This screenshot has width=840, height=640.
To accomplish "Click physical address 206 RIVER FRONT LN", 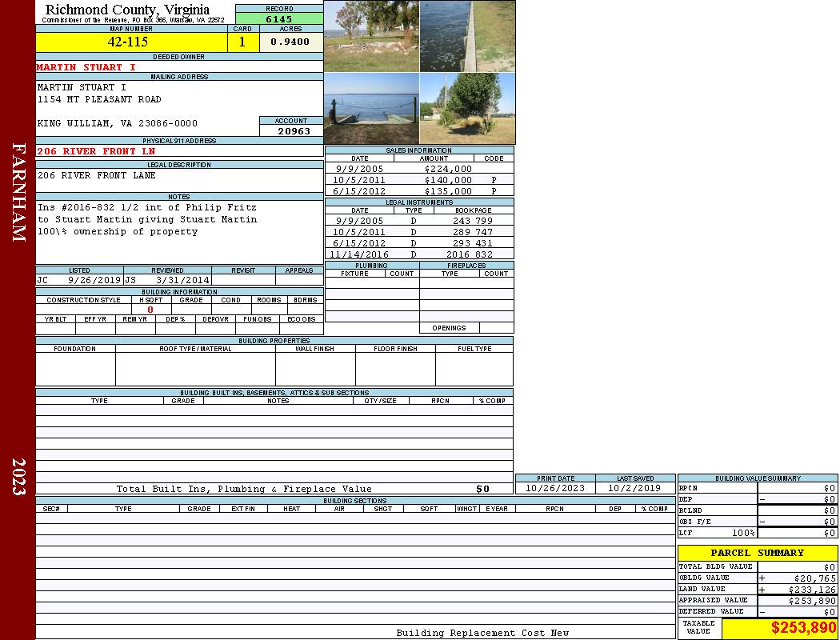I will (96, 151).
